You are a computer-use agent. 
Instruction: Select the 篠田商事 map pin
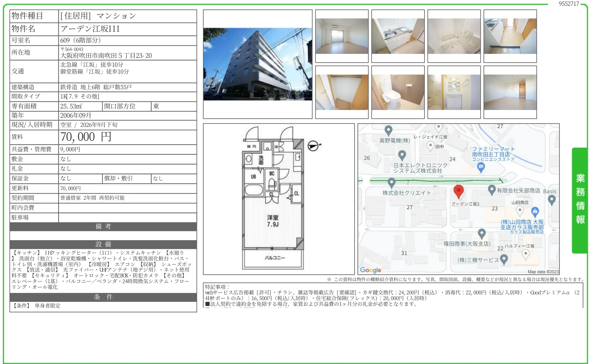pos(482,234)
